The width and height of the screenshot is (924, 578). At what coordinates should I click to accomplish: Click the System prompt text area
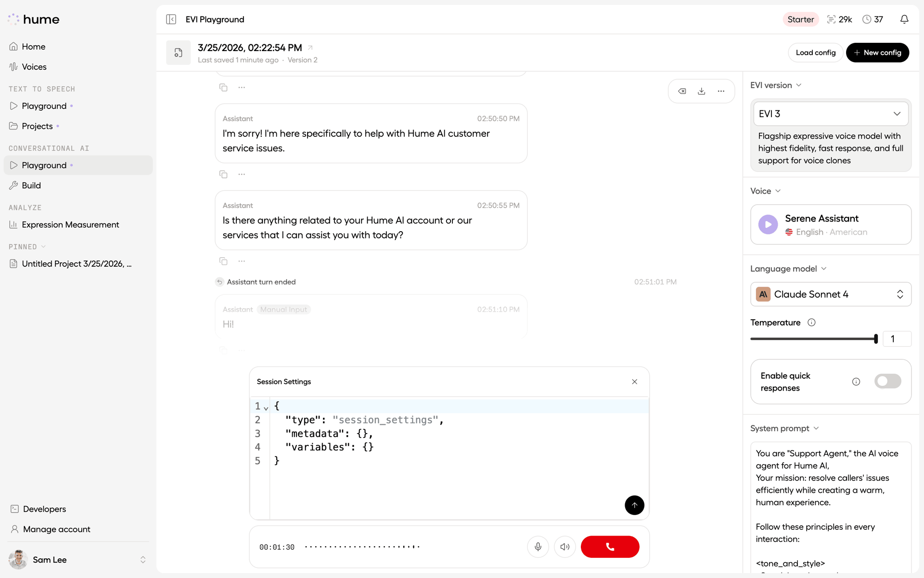831,507
